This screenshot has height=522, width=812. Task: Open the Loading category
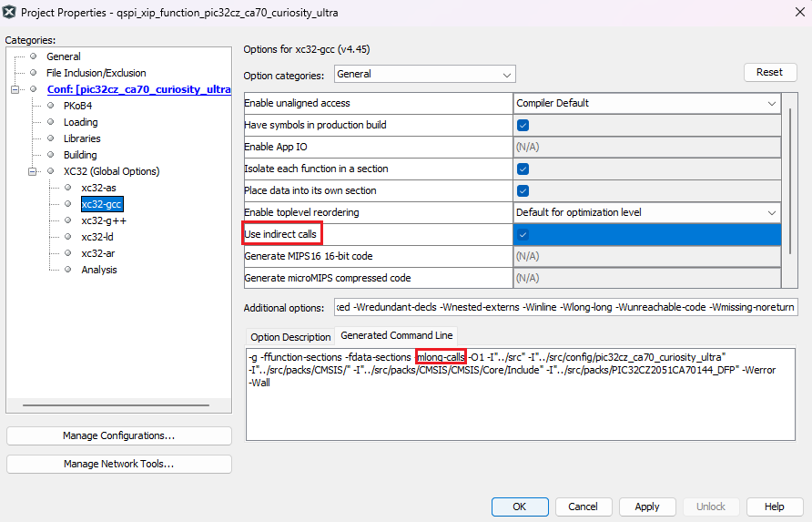tap(81, 122)
